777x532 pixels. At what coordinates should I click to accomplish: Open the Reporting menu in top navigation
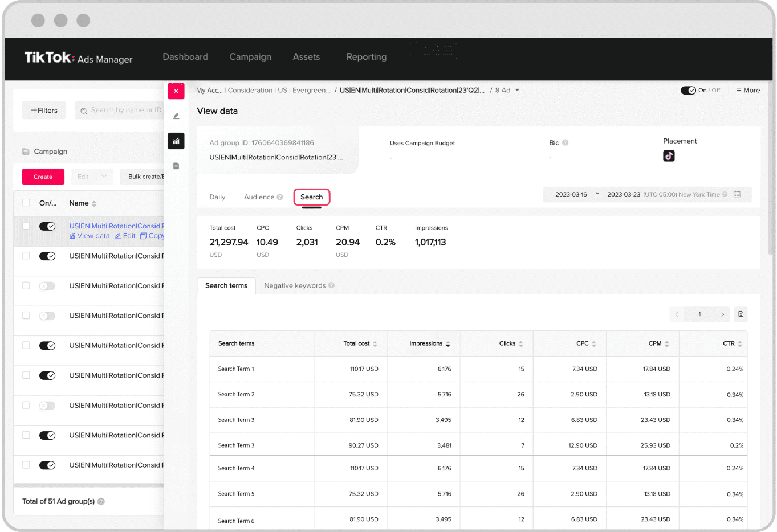click(x=366, y=57)
